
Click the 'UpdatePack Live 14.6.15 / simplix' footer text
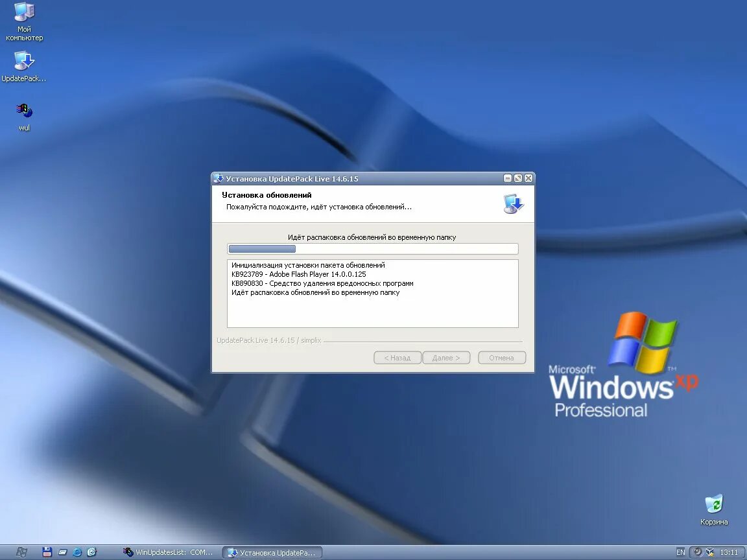268,340
